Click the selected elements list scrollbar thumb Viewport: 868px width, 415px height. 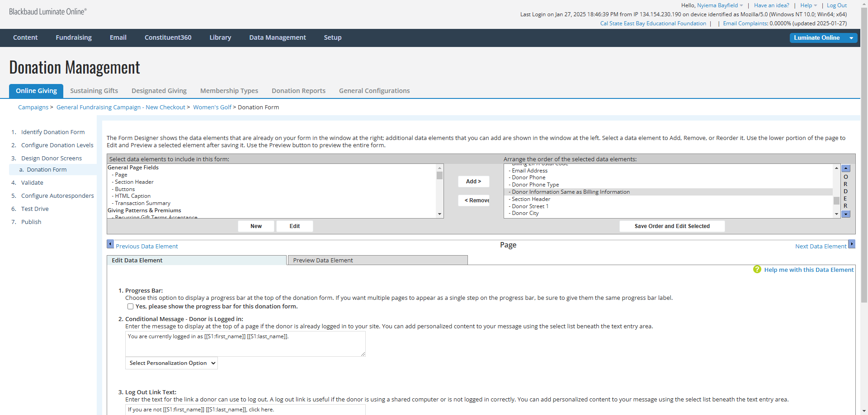836,201
